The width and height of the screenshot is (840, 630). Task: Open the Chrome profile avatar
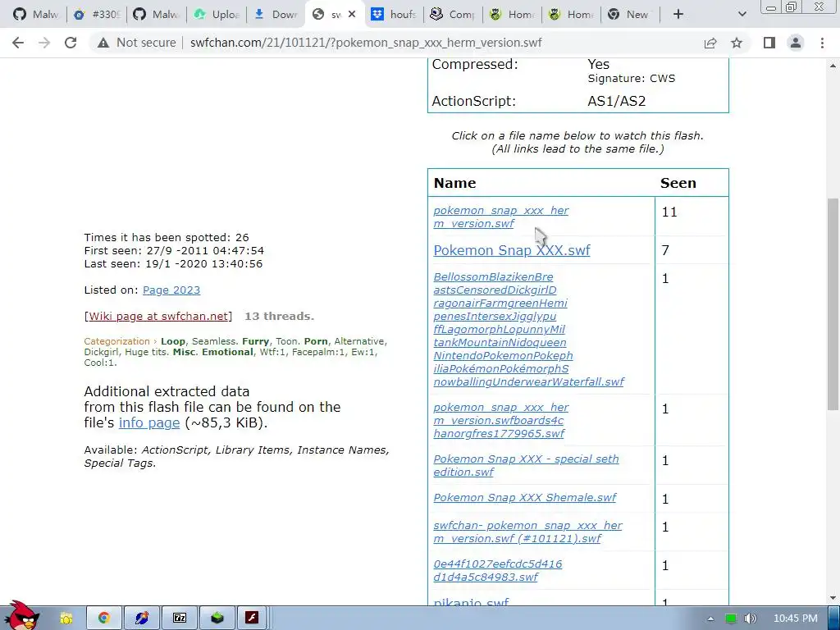click(796, 43)
